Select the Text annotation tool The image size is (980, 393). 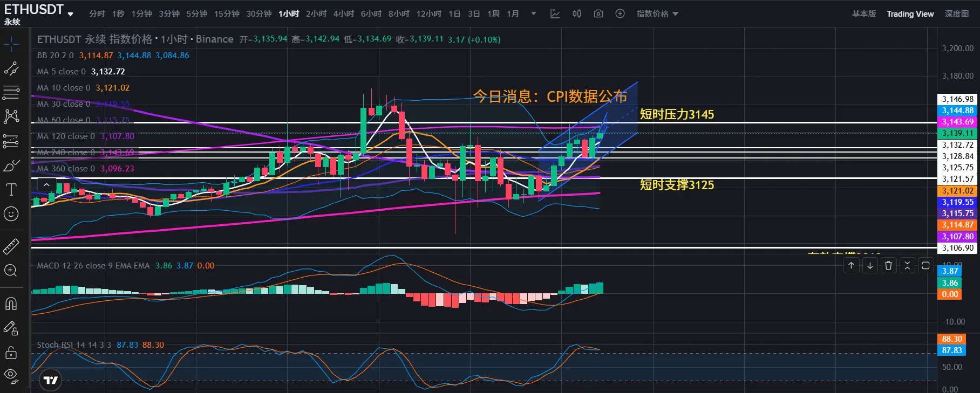point(11,190)
